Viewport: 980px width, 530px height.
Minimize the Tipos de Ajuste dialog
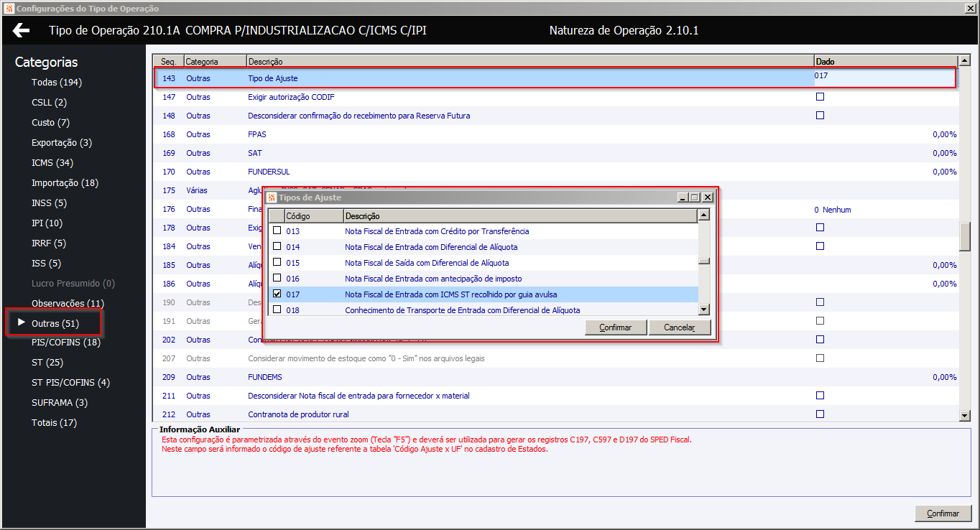coord(683,197)
